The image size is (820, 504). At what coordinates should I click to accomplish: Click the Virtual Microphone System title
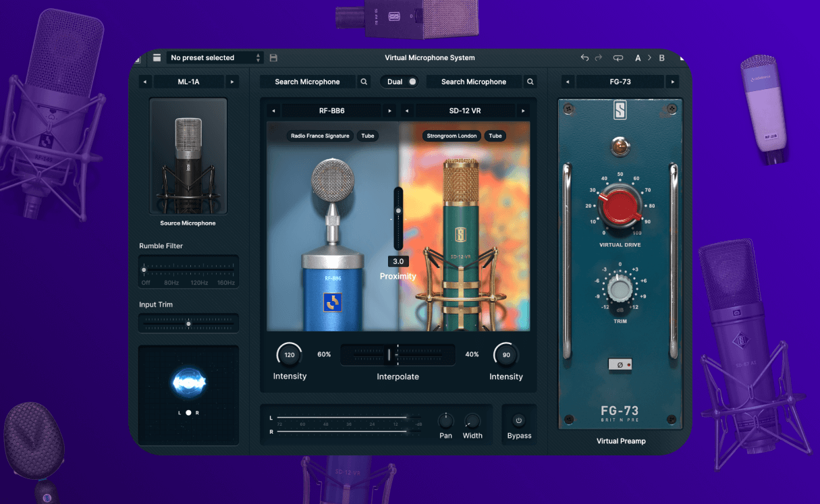click(x=430, y=58)
